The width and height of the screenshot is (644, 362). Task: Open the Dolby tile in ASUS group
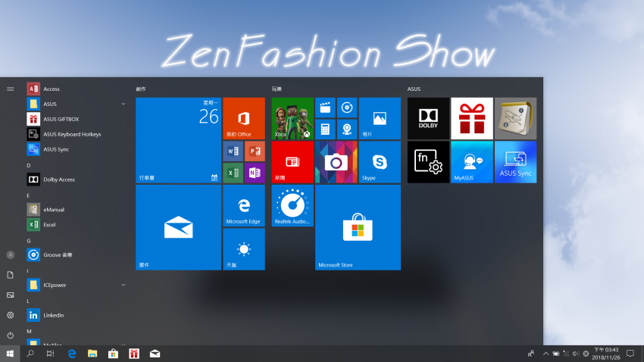click(x=428, y=118)
